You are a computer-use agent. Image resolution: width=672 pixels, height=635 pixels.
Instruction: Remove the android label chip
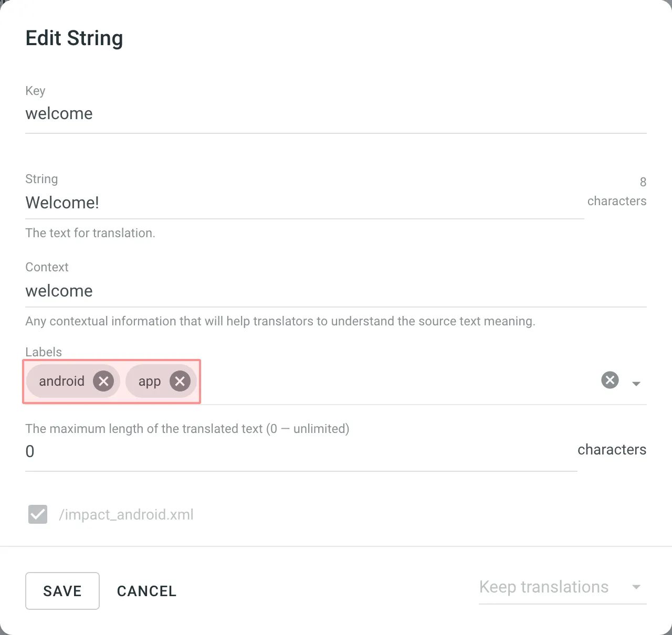103,381
